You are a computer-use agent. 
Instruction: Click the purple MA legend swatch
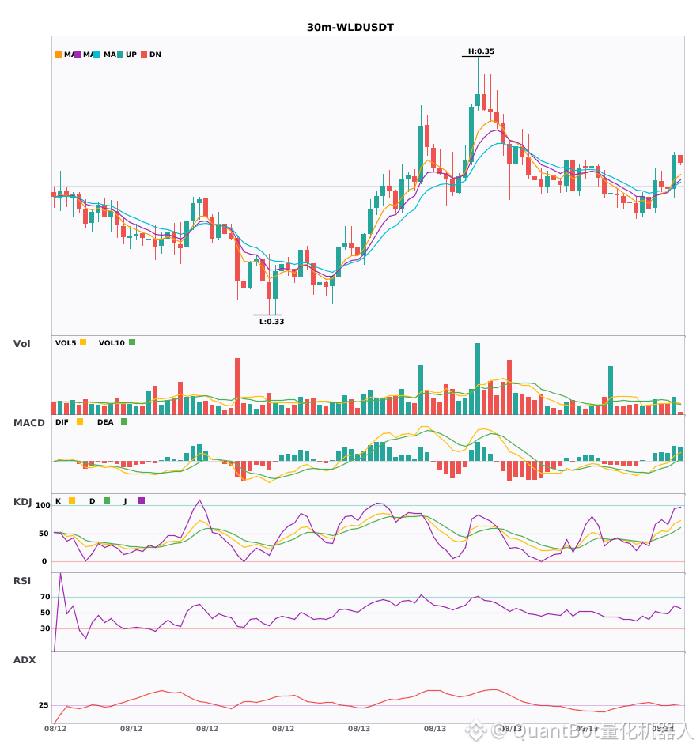coord(78,55)
